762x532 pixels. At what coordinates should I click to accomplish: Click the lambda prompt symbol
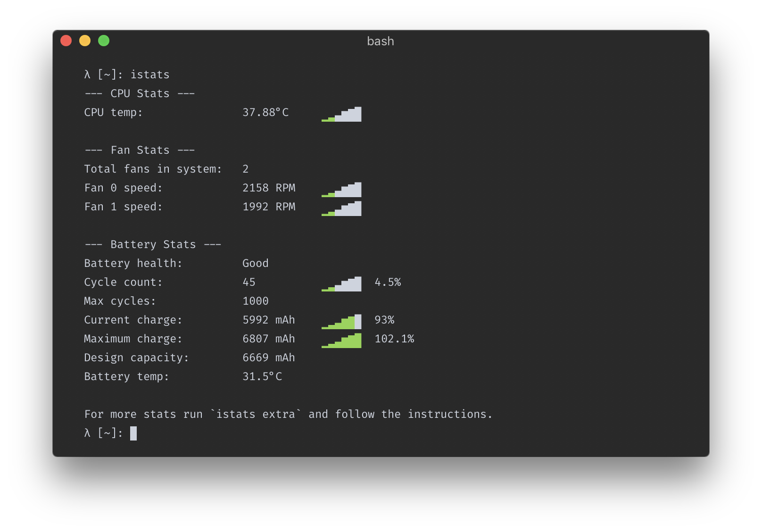point(87,433)
